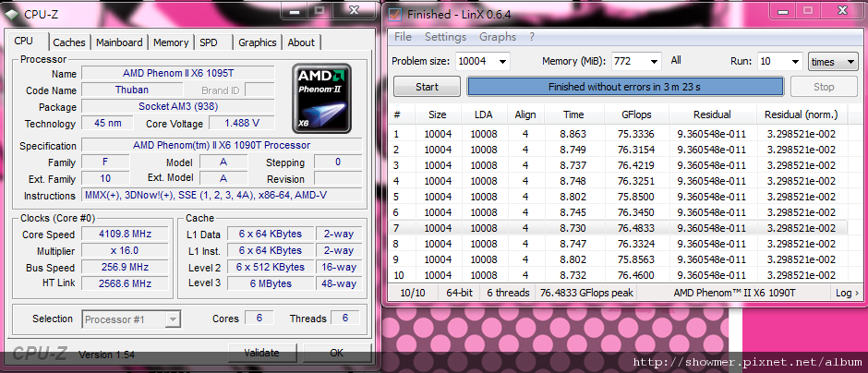Click the Core Speed value 4109.8 MHz
This screenshot has width=868, height=373.
click(x=125, y=235)
